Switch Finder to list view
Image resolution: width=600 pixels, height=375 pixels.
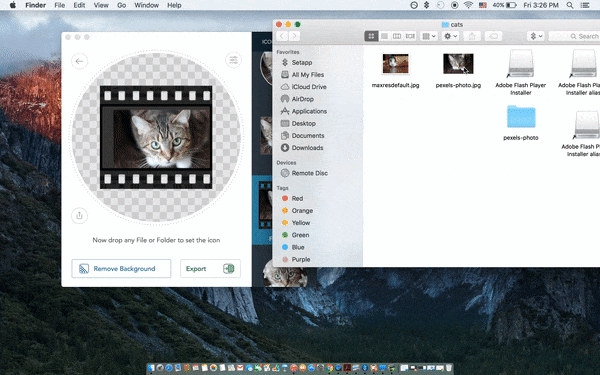tap(384, 36)
